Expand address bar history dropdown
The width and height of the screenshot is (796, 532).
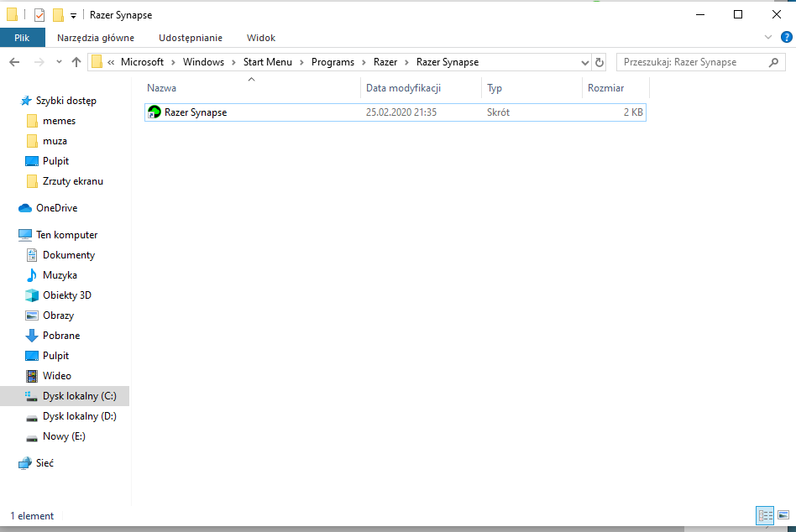coord(584,62)
